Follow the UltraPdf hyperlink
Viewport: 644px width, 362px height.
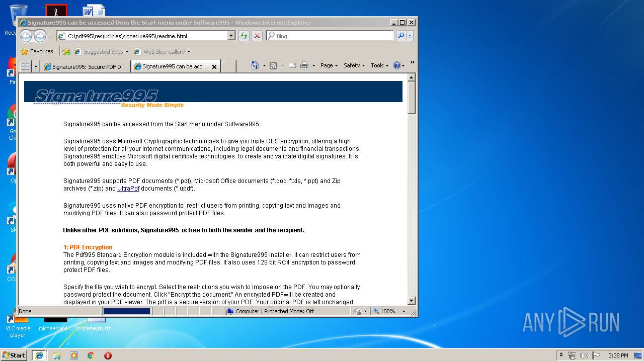(128, 189)
